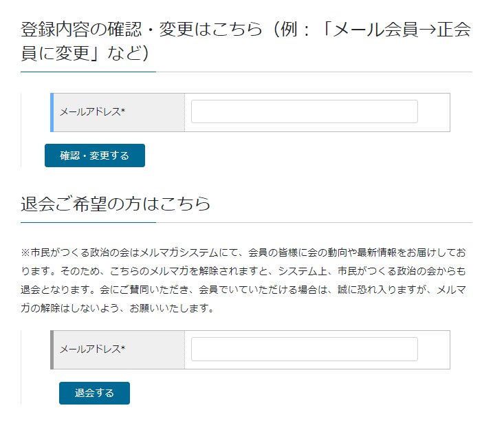Click the white cell right of the second email box
The image size is (504, 441).
coord(434,350)
